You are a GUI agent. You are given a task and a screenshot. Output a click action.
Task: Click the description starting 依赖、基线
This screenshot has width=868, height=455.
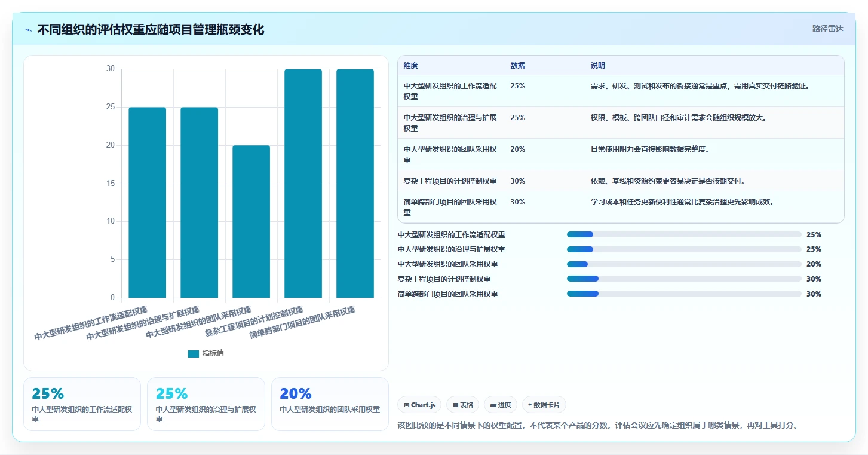pos(668,181)
